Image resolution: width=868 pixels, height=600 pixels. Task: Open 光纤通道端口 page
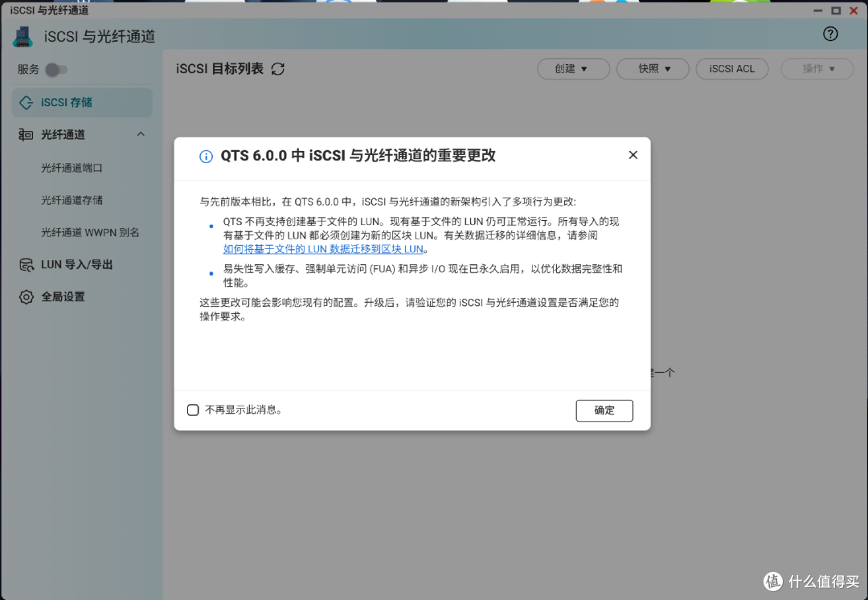point(72,168)
